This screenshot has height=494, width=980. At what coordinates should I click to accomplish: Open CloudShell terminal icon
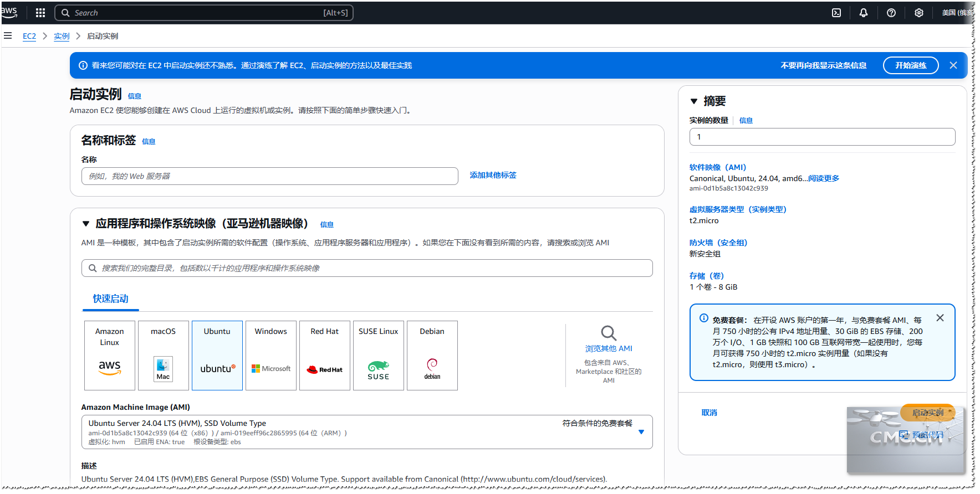(836, 13)
